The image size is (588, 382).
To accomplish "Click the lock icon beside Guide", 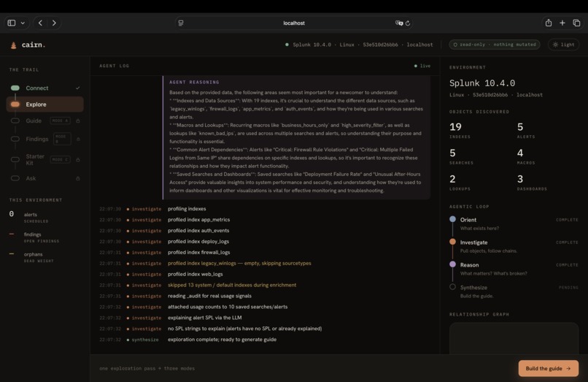I will (78, 121).
